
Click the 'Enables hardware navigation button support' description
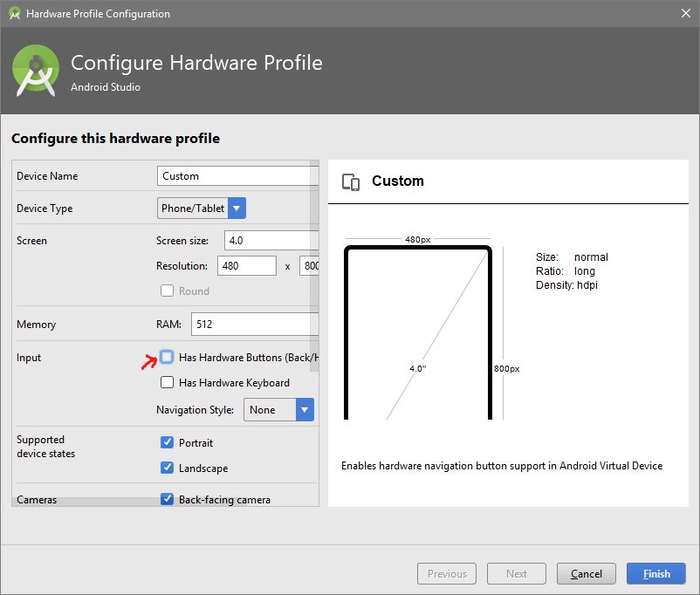click(502, 466)
